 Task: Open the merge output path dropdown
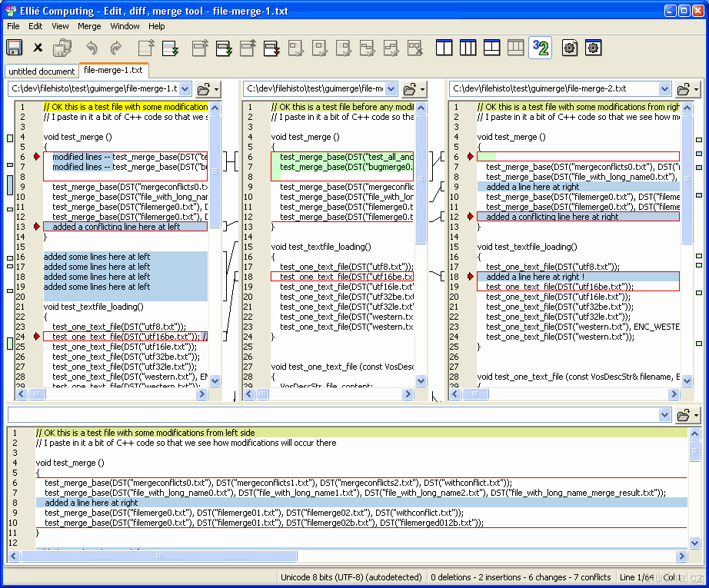(x=665, y=415)
